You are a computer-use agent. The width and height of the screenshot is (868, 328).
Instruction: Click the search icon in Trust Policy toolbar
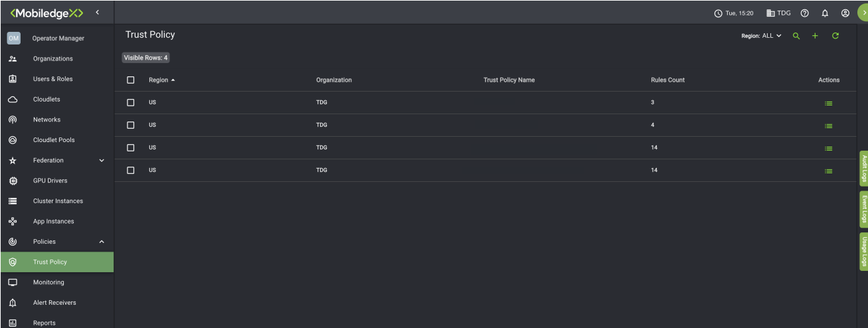[796, 36]
